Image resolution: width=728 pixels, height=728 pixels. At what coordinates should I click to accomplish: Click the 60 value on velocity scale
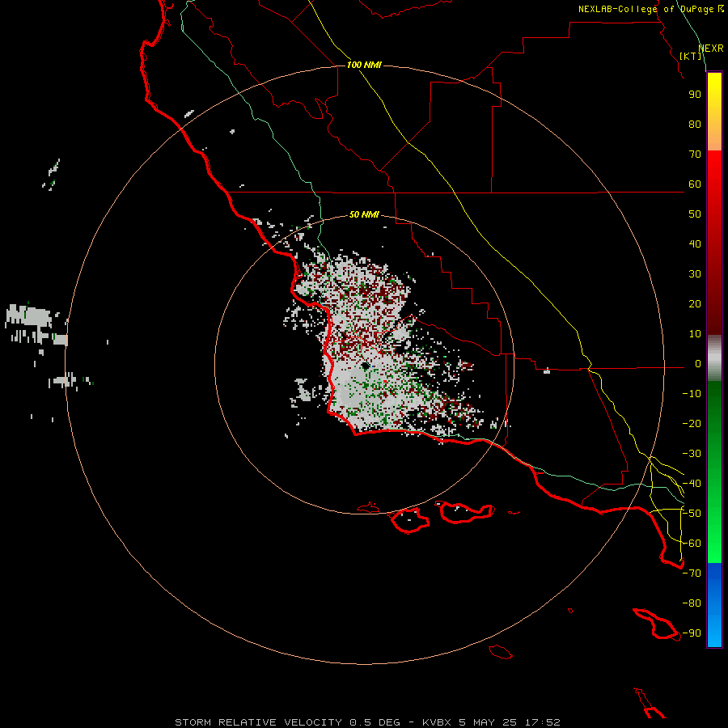(x=695, y=184)
